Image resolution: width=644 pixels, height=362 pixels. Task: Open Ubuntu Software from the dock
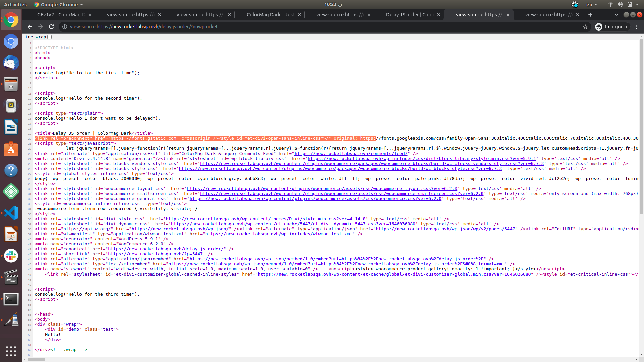point(11,148)
